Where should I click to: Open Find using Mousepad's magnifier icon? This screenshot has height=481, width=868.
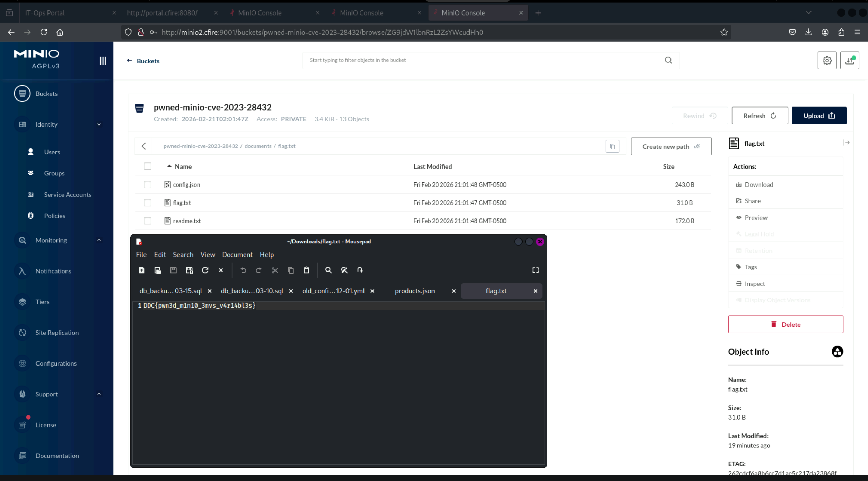[328, 270]
